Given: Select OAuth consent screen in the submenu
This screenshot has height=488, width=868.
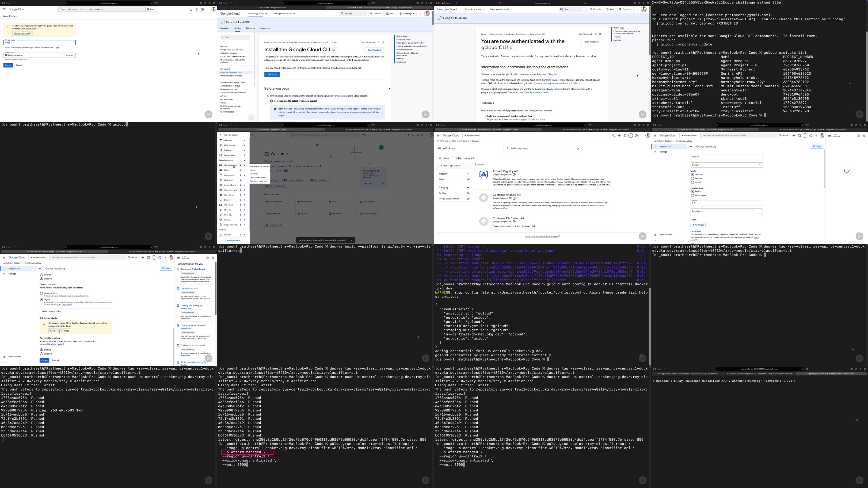Looking at the screenshot, I should [258, 178].
